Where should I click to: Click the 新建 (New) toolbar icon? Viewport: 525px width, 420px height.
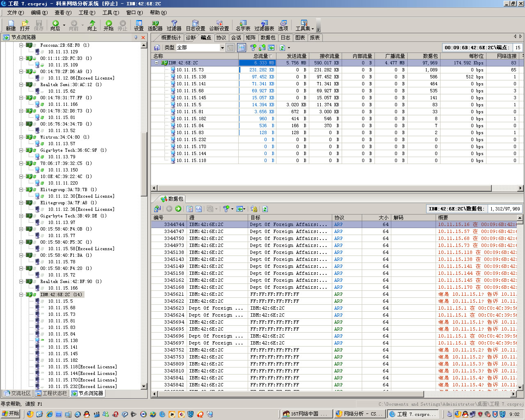[11, 25]
